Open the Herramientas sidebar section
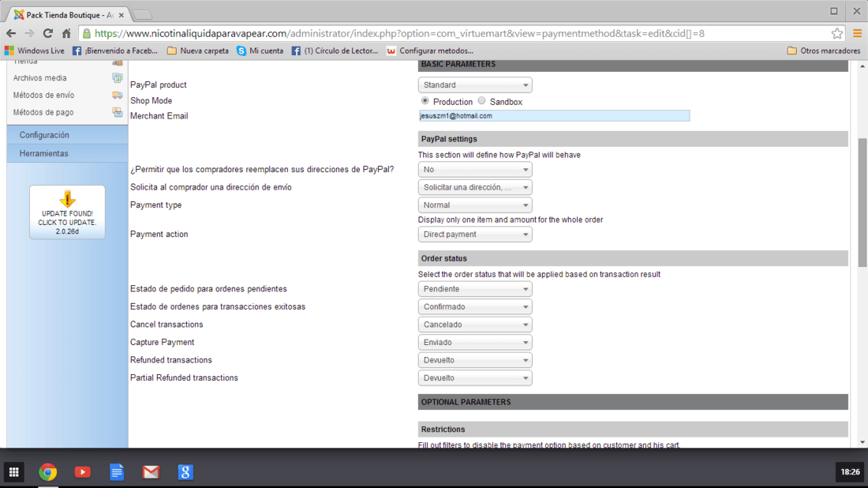The height and width of the screenshot is (488, 868). (67, 153)
